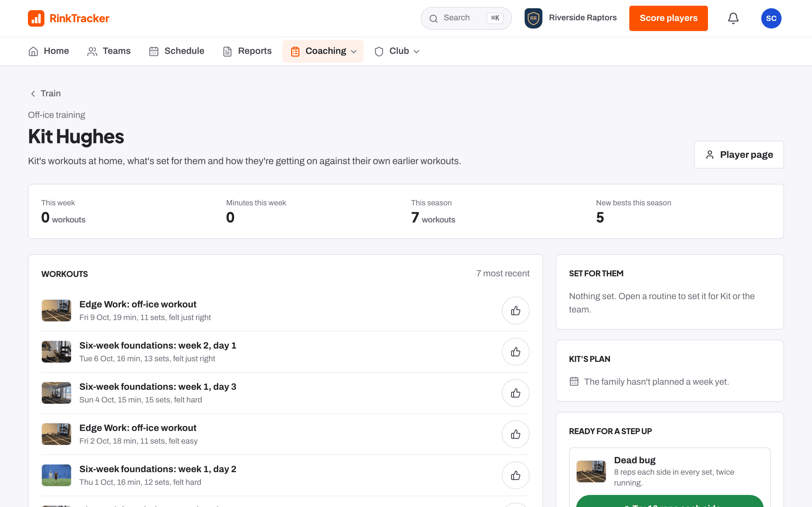Click the Home house icon
The height and width of the screenshot is (507, 812).
click(x=33, y=51)
